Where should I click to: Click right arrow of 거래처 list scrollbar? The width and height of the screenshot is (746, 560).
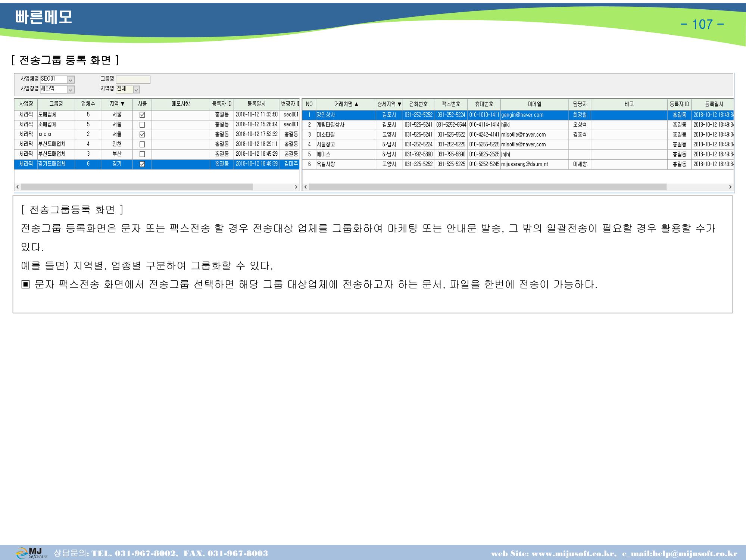[730, 187]
